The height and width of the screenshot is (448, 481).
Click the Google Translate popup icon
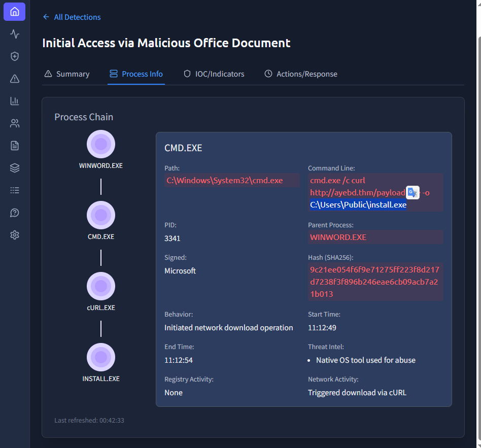pyautogui.click(x=413, y=193)
